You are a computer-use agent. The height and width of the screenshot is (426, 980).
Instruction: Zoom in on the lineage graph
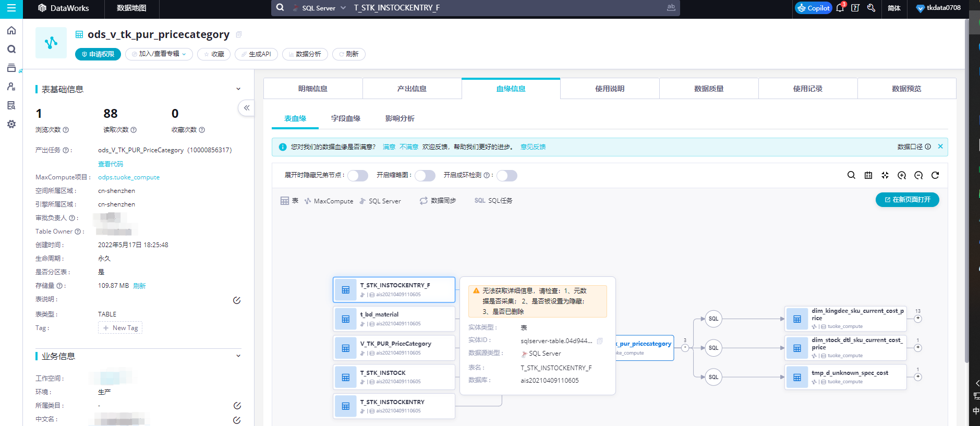(902, 175)
